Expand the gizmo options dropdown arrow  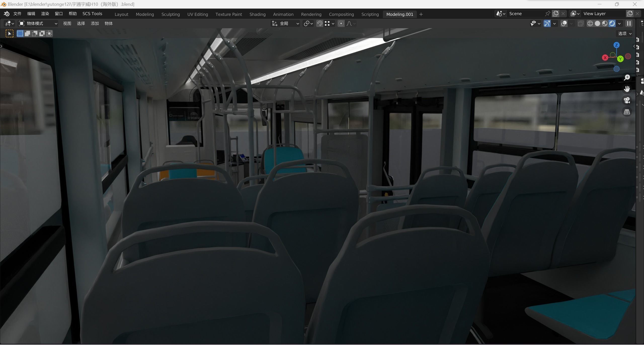[x=554, y=23]
